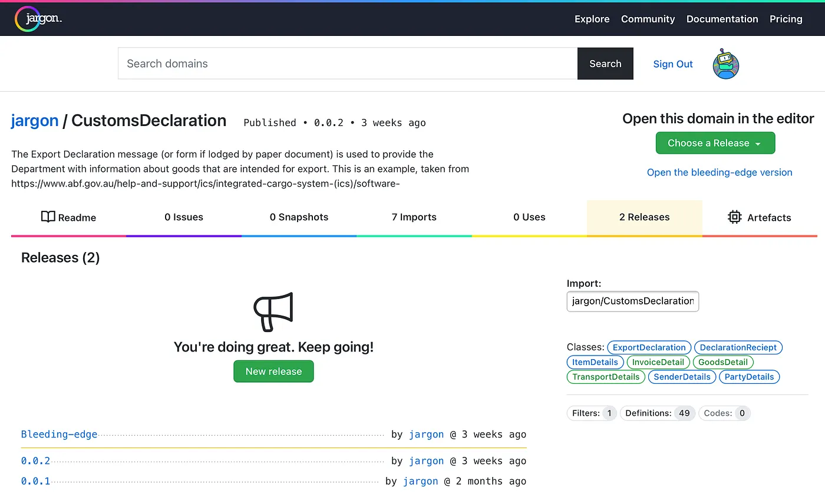Open the Bleeding-edge release entry

58,434
